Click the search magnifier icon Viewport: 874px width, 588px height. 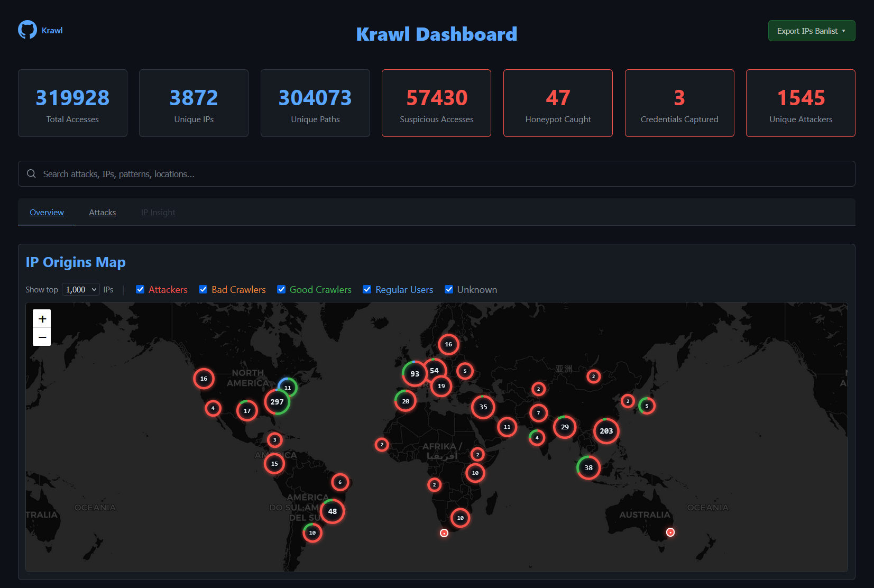31,173
